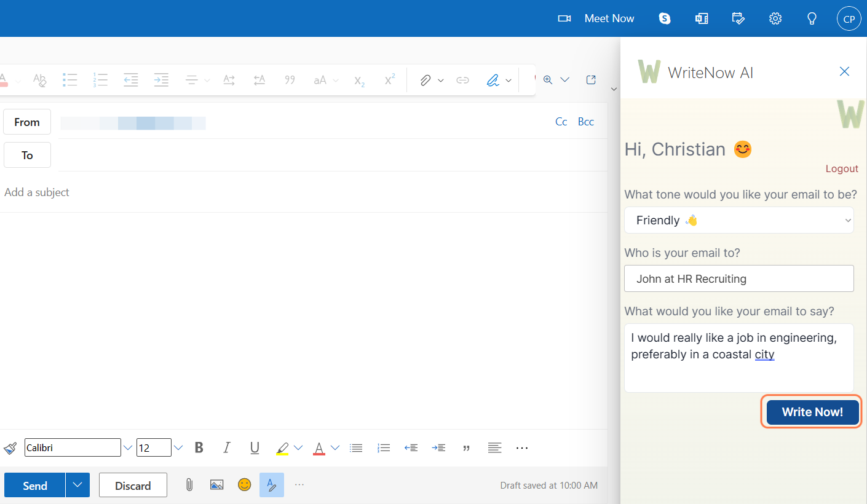The image size is (867, 504).
Task: Click the subscript x₂ icon
Action: [x=360, y=80]
